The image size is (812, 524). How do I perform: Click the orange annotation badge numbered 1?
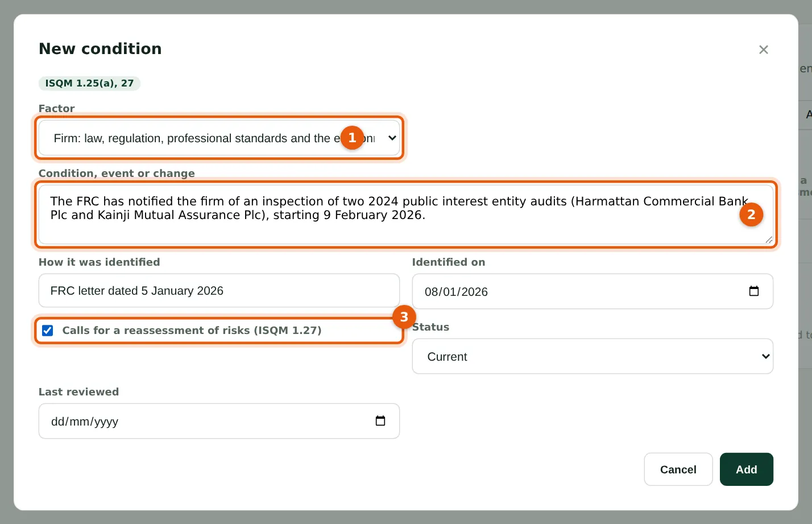point(352,138)
